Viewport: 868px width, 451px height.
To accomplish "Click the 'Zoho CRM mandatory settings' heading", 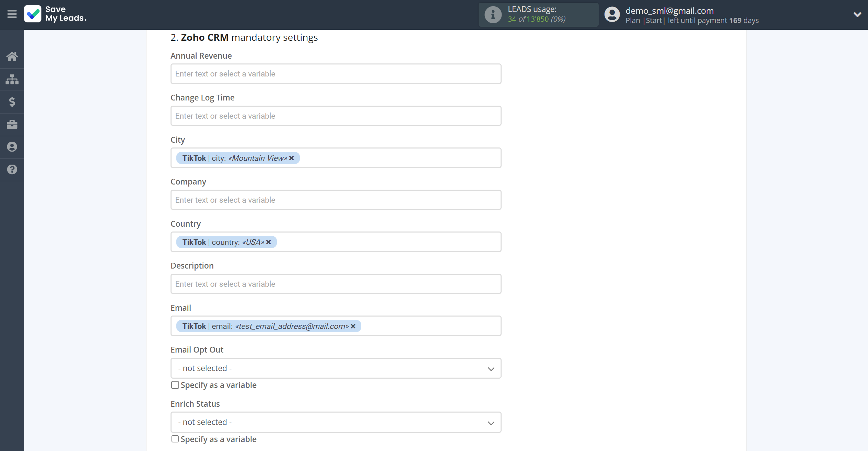I will [x=244, y=37].
